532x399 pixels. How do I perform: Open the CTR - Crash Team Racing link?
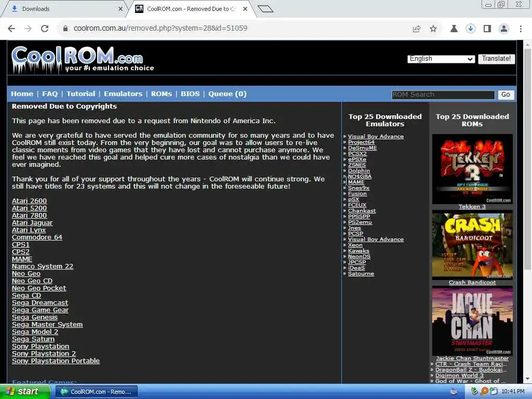(x=471, y=364)
